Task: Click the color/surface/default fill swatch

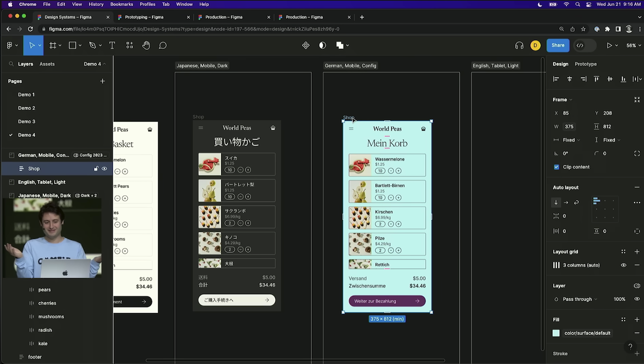Action: point(557,333)
